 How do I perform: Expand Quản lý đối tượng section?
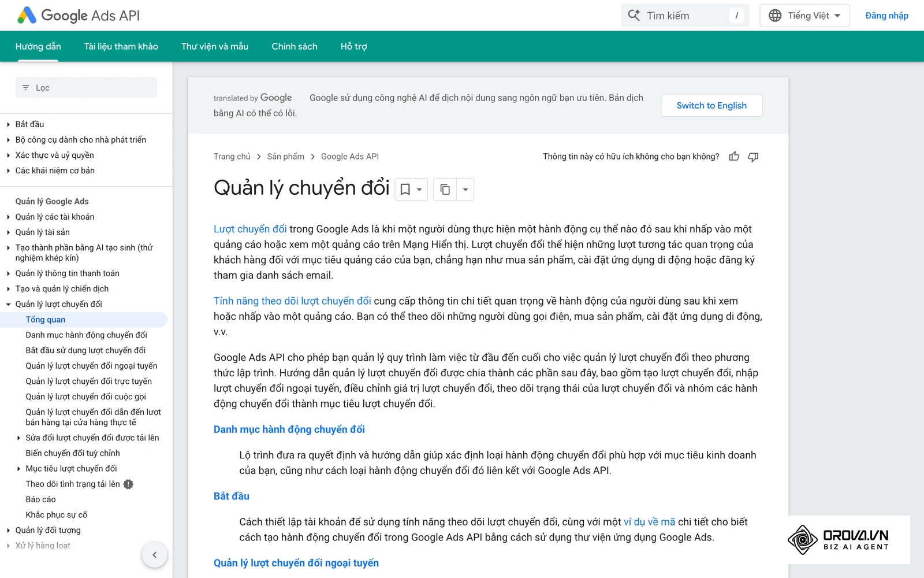point(8,531)
